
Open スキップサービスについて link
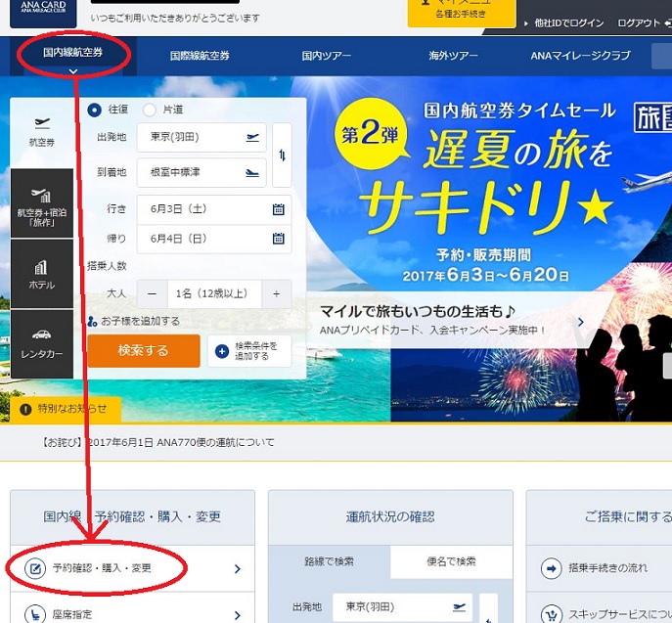[x=620, y=614]
